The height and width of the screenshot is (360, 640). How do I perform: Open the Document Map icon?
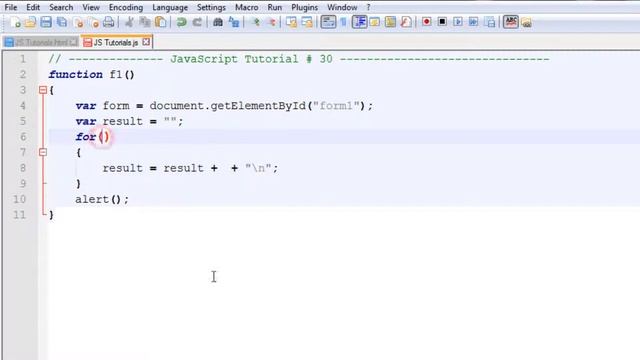[x=390, y=22]
